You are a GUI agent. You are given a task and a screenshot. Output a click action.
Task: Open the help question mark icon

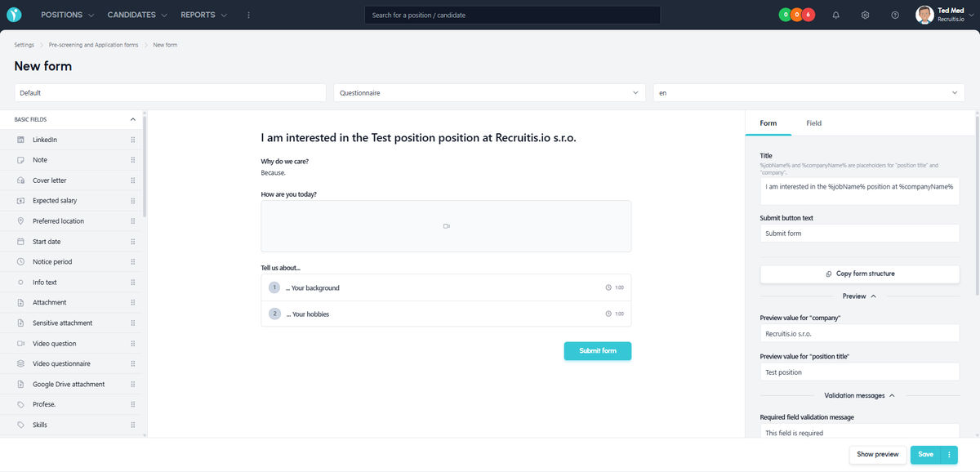(895, 15)
